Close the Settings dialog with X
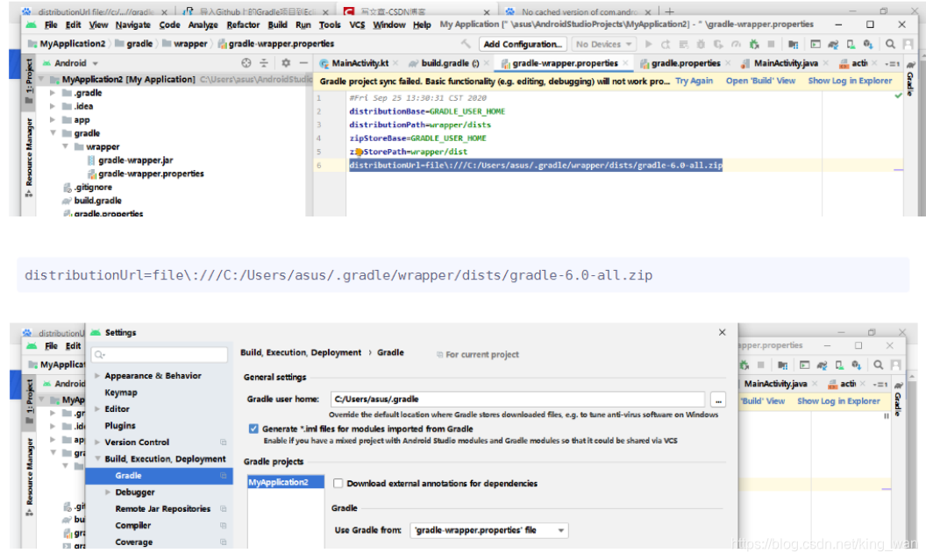 pos(722,332)
